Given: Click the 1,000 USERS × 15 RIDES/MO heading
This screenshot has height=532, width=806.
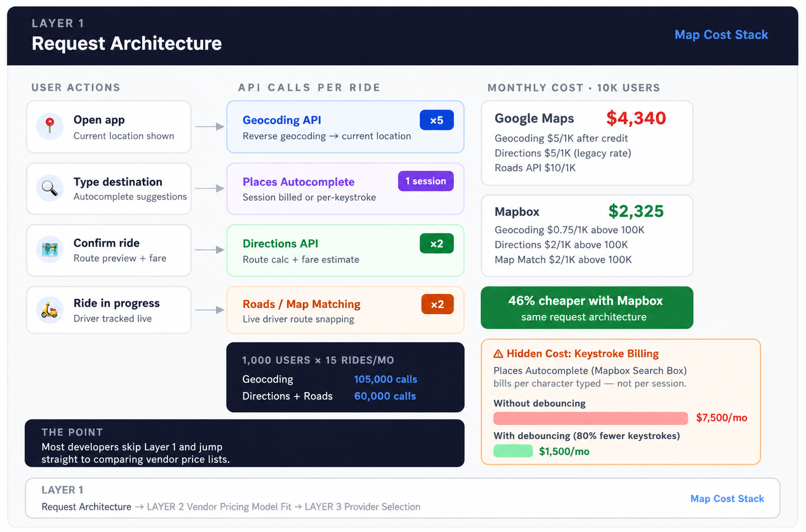Looking at the screenshot, I should click(x=318, y=360).
